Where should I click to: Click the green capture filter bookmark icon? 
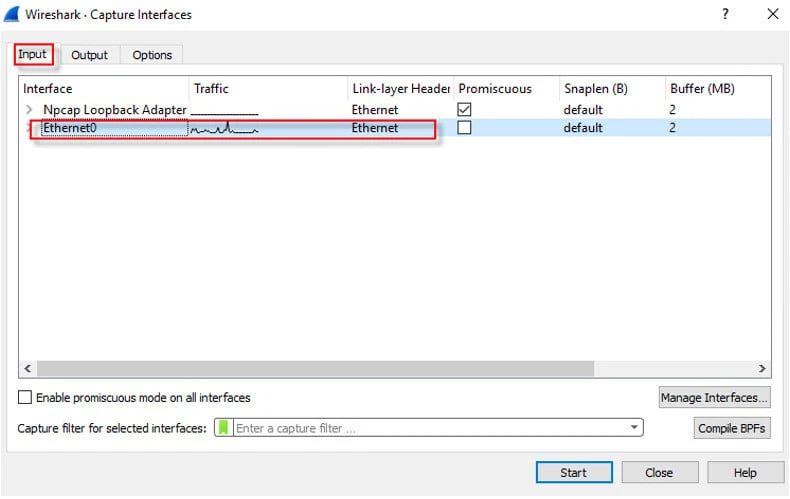coord(224,428)
